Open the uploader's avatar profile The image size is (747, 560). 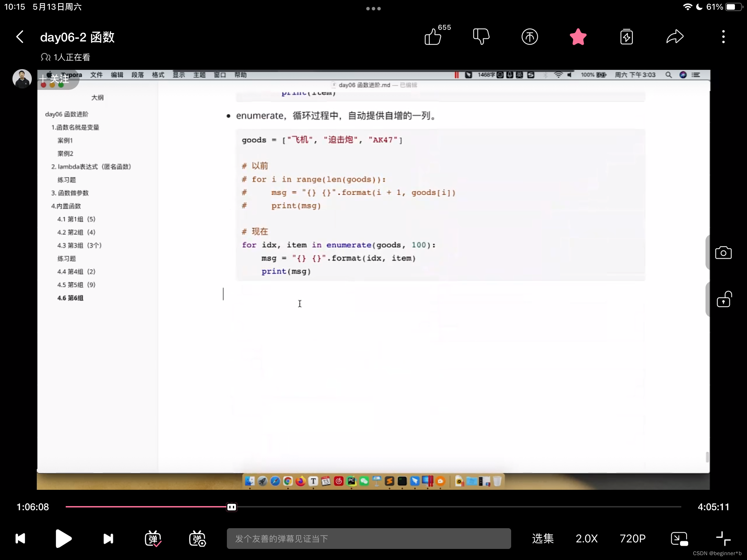tap(22, 79)
